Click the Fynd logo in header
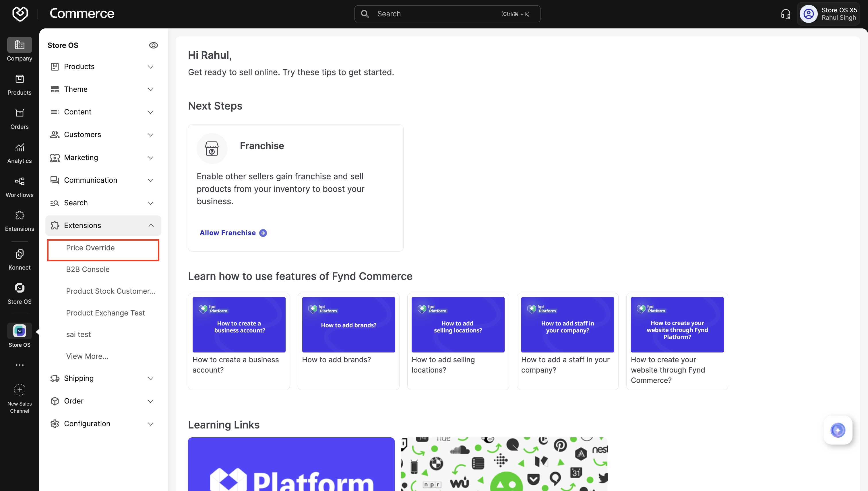The width and height of the screenshot is (868, 491). point(20,14)
